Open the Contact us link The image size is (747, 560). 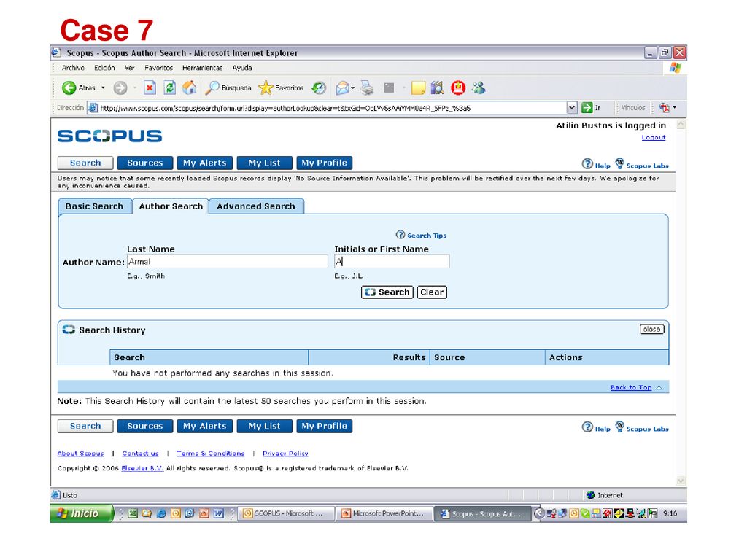140,454
